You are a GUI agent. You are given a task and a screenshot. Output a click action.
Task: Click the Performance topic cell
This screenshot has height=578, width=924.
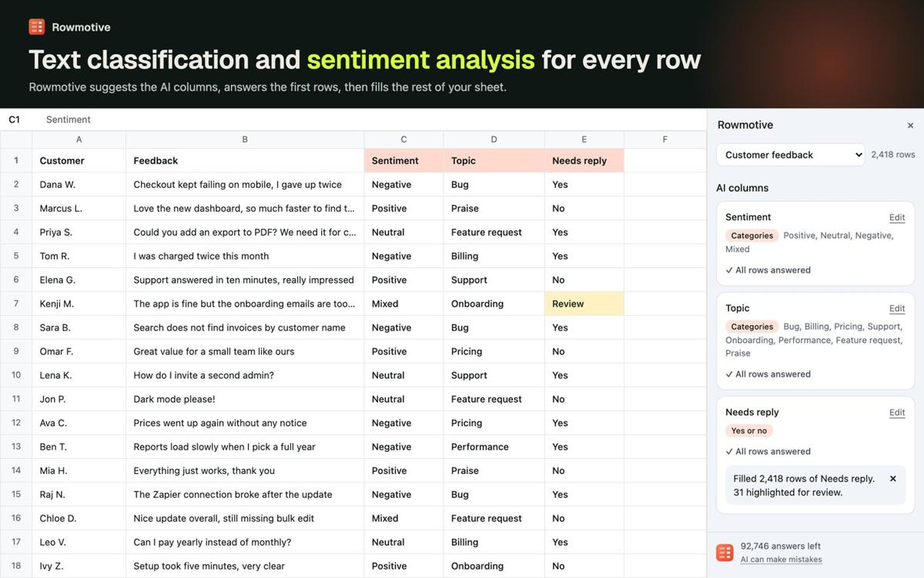coord(494,447)
